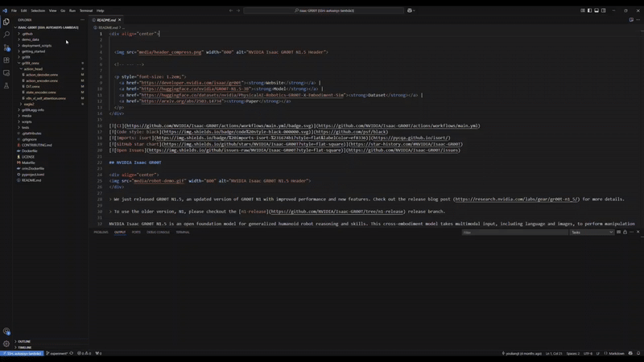Open the Terminal menu

click(86, 10)
